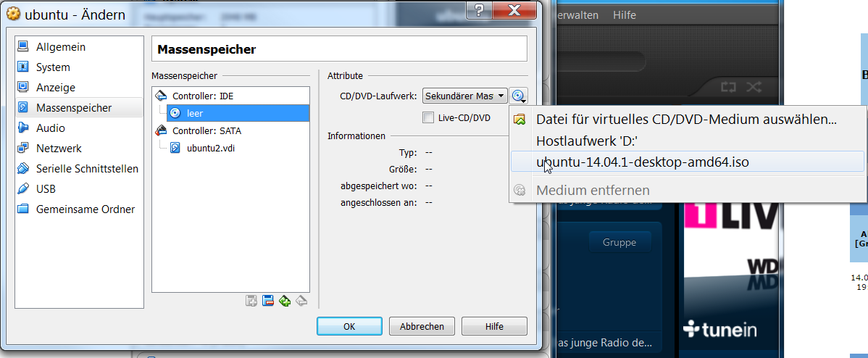The image size is (868, 358).
Task: Enable the Live-CD/DVD checkbox
Action: [428, 117]
